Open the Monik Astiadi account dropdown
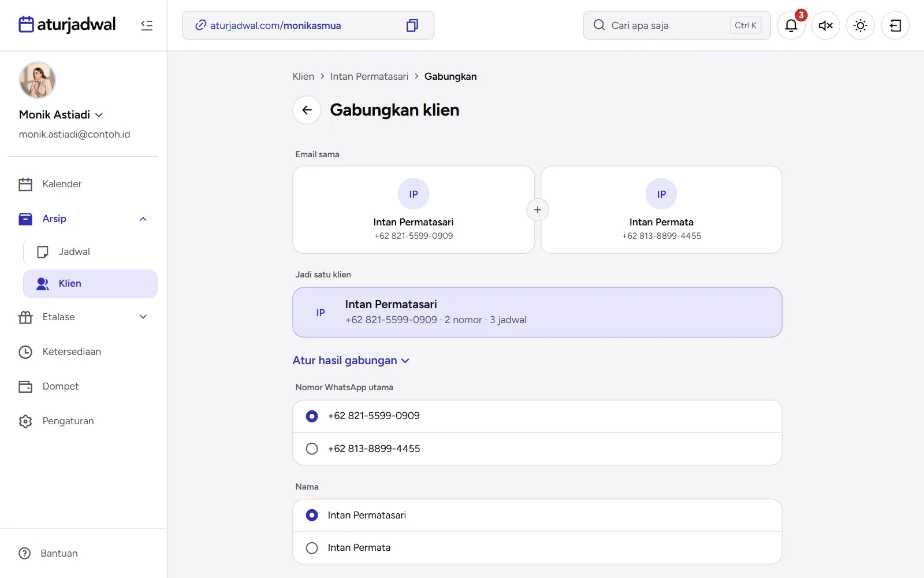 61,114
